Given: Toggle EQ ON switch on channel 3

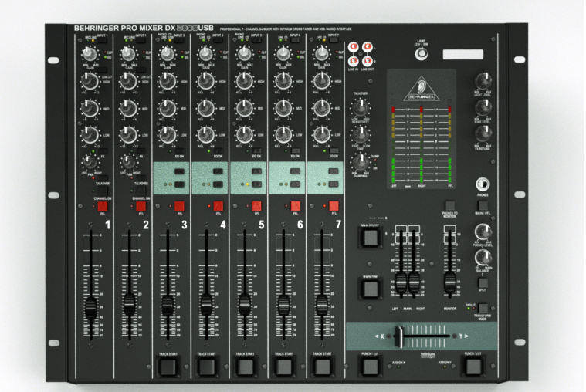Looking at the screenshot, I should click(x=179, y=151).
